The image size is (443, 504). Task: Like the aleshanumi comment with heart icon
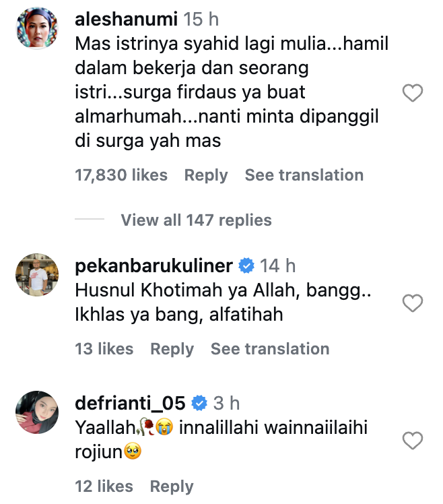[x=412, y=93]
